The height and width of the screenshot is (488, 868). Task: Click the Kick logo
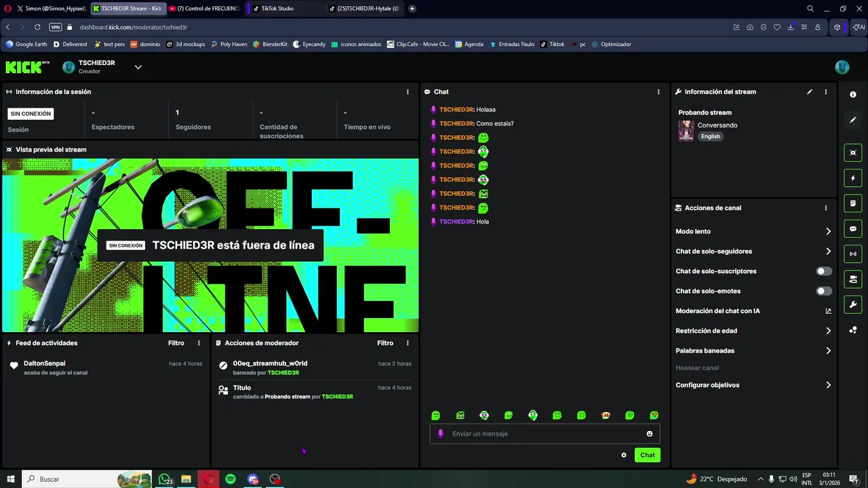pyautogui.click(x=27, y=67)
